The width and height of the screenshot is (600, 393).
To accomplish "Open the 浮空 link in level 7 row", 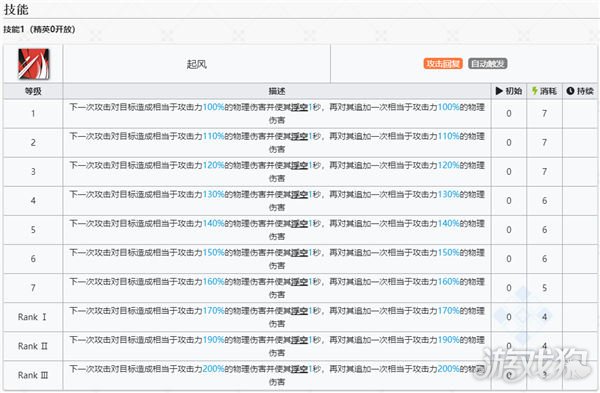I will [x=300, y=282].
